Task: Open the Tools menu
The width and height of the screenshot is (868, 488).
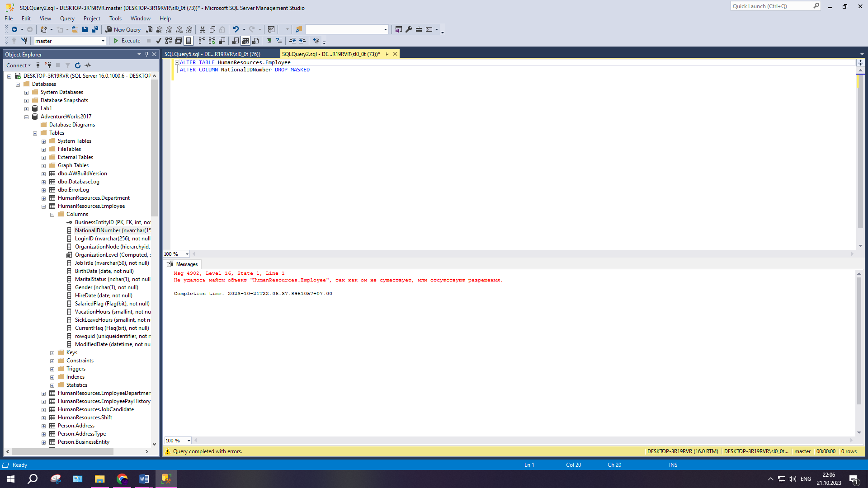Action: click(x=115, y=19)
